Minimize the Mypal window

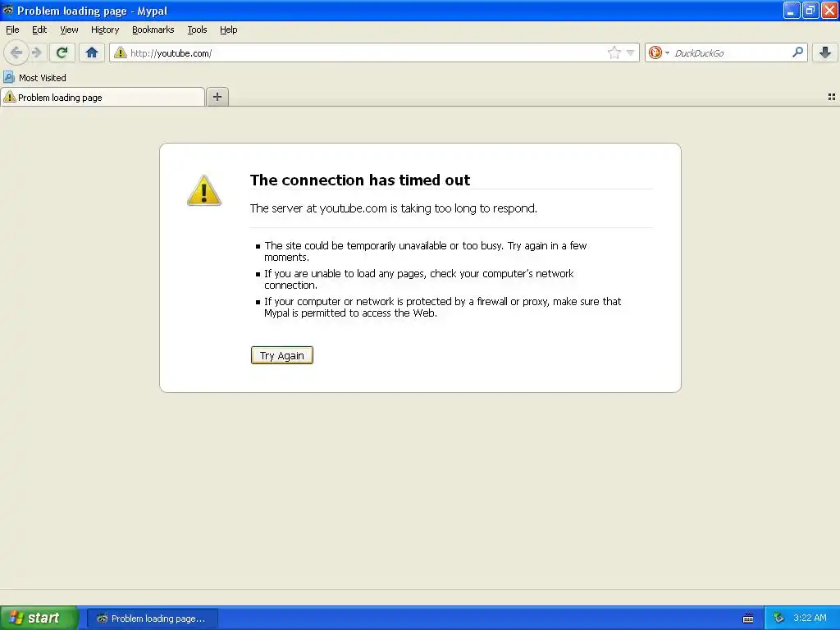click(792, 10)
